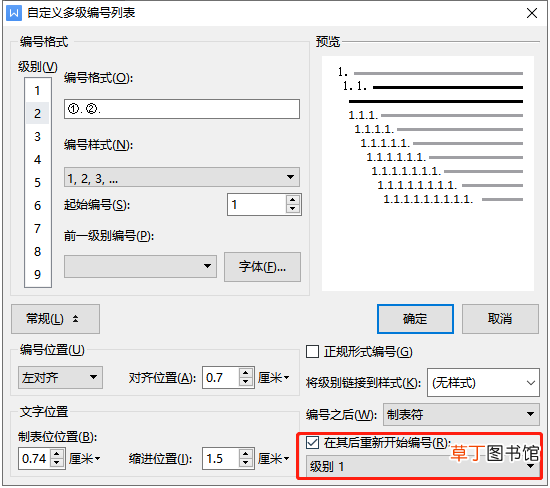Image resolution: width=550 pixels, height=488 pixels.
Task: Click the 缩进位置 value field 1.5
Action: 221,458
